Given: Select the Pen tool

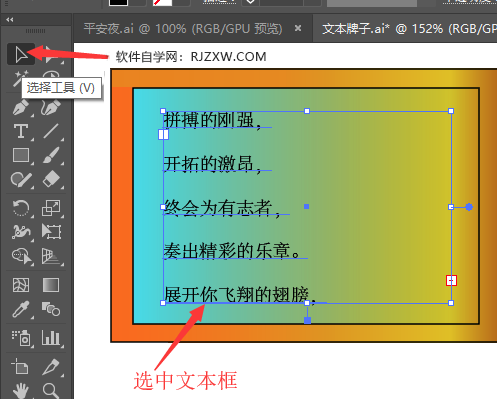Looking at the screenshot, I should (x=21, y=107).
